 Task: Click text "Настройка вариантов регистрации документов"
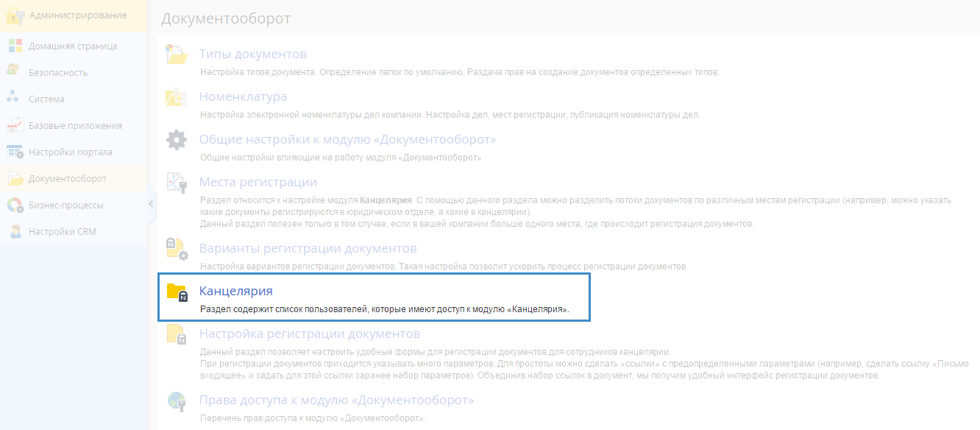click(297, 266)
